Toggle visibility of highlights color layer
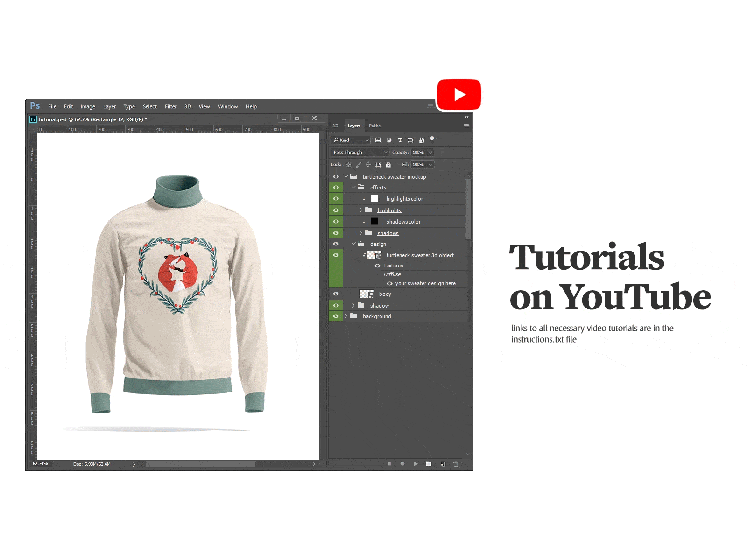 pyautogui.click(x=336, y=199)
